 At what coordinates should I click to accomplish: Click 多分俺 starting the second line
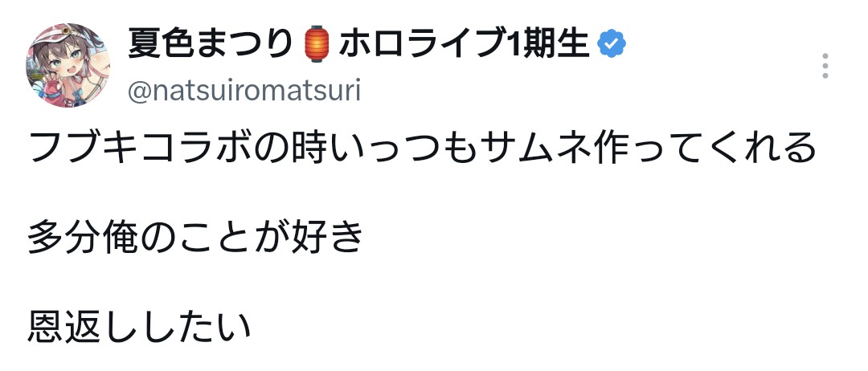[x=83, y=237]
